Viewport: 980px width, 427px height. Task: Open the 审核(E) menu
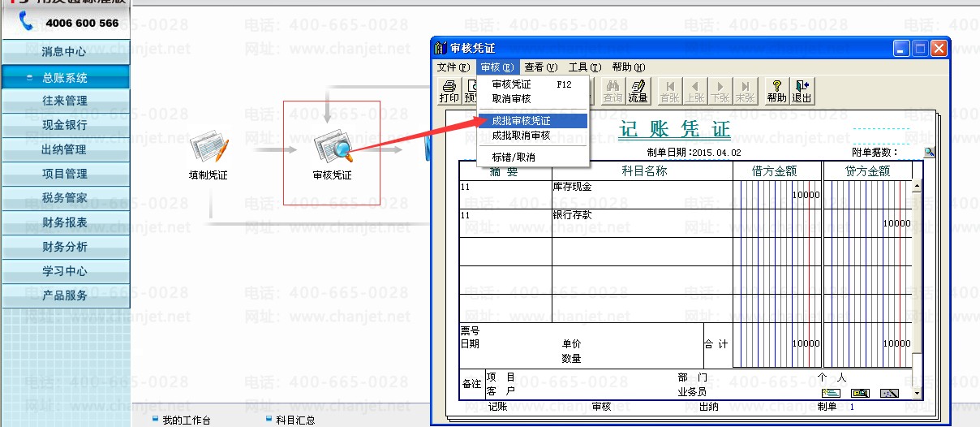pyautogui.click(x=496, y=67)
